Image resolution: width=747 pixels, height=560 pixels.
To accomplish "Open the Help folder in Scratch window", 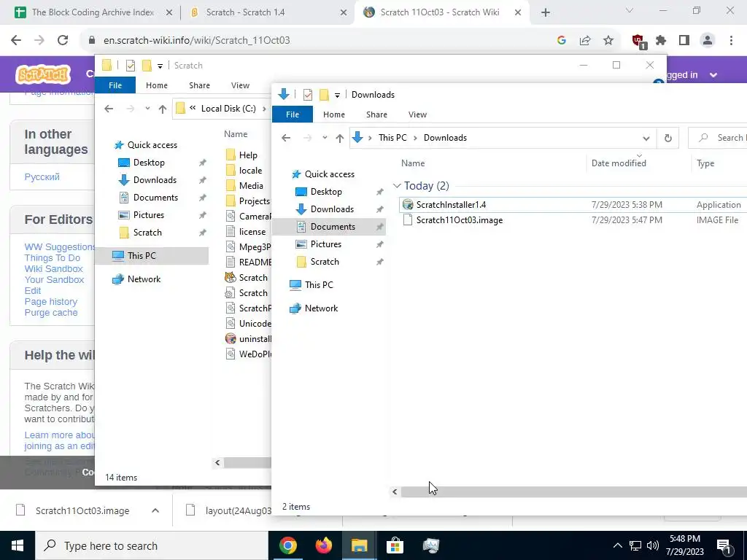I will tap(248, 155).
